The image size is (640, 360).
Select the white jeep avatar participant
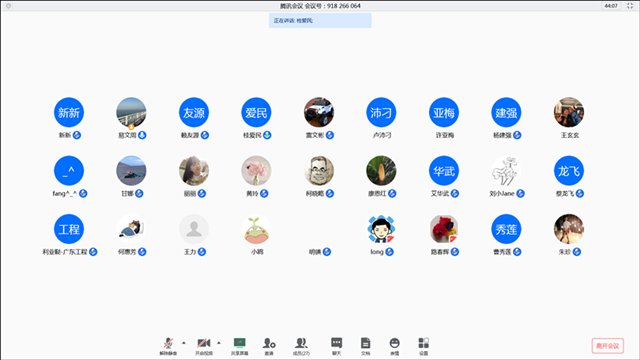tap(319, 112)
